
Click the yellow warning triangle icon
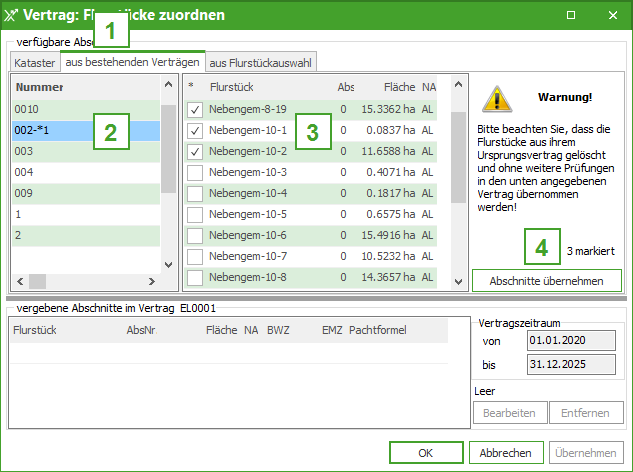pyautogui.click(x=495, y=98)
